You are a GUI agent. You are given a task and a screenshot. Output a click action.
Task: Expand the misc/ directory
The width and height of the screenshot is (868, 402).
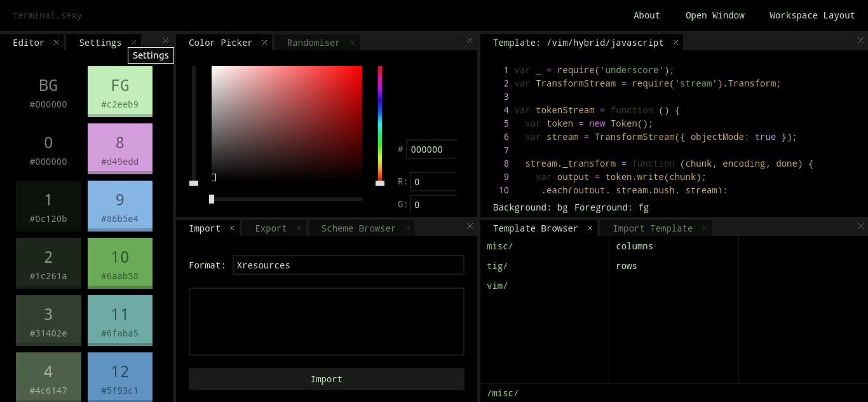click(499, 246)
